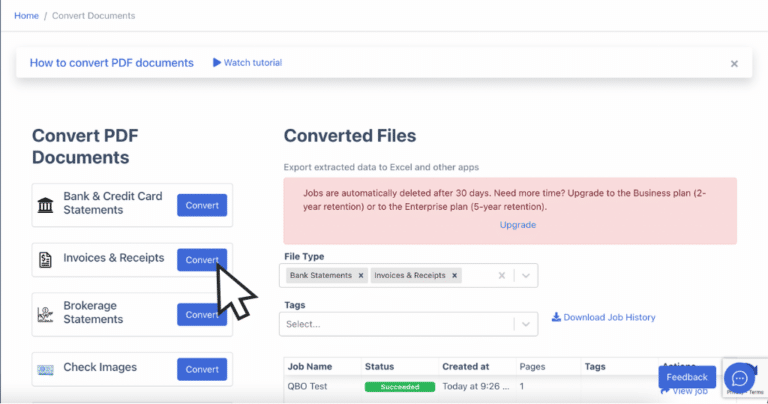Click the bank building icon
The image size is (768, 404).
46,205
